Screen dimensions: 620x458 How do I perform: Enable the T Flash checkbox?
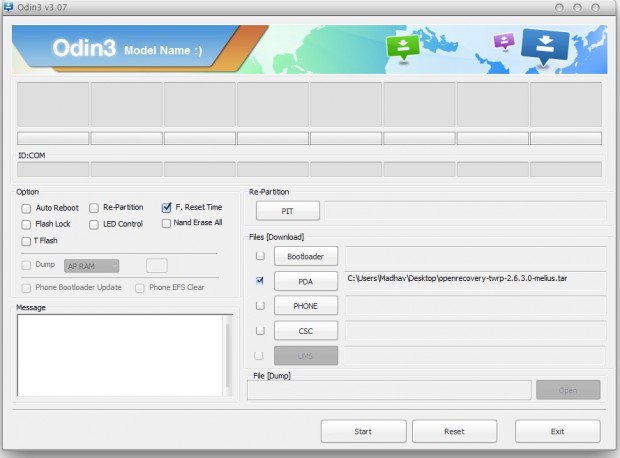[x=26, y=241]
